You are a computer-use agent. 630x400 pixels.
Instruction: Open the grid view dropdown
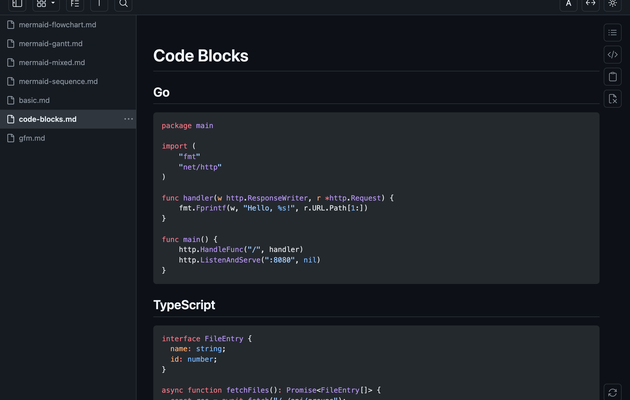(x=46, y=4)
